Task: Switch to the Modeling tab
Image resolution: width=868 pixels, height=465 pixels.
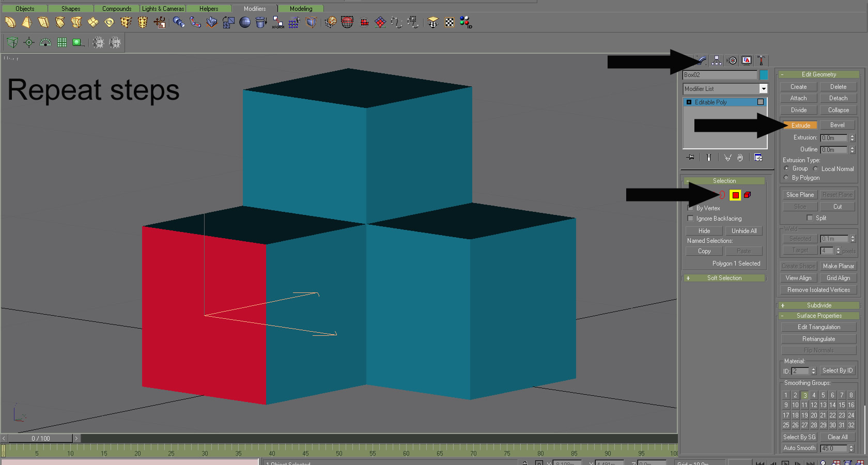Action: pos(301,9)
